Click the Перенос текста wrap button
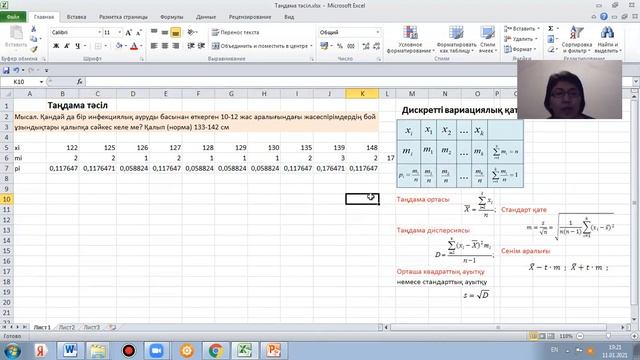Screen dimensions: 640x360 tap(236, 32)
